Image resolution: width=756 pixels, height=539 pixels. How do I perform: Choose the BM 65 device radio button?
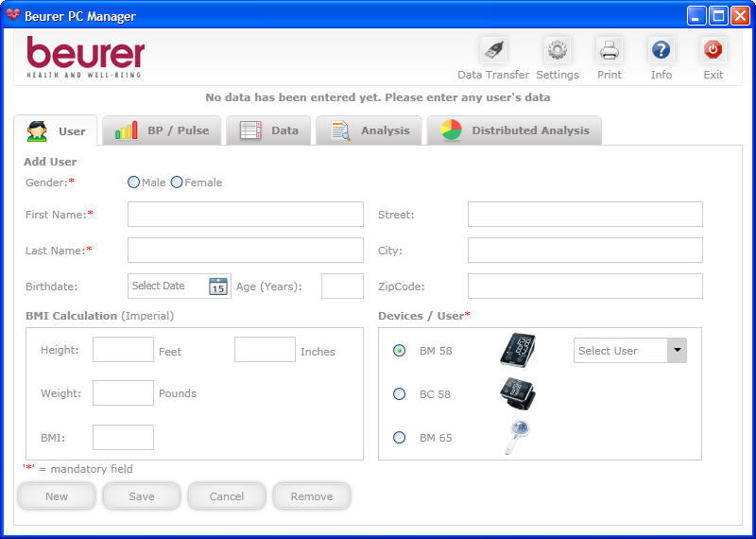click(399, 437)
